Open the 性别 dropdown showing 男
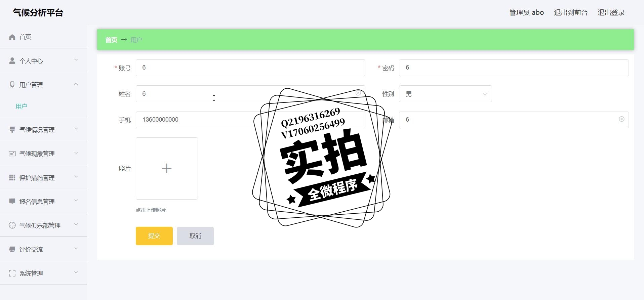The width and height of the screenshot is (644, 300). coord(445,94)
